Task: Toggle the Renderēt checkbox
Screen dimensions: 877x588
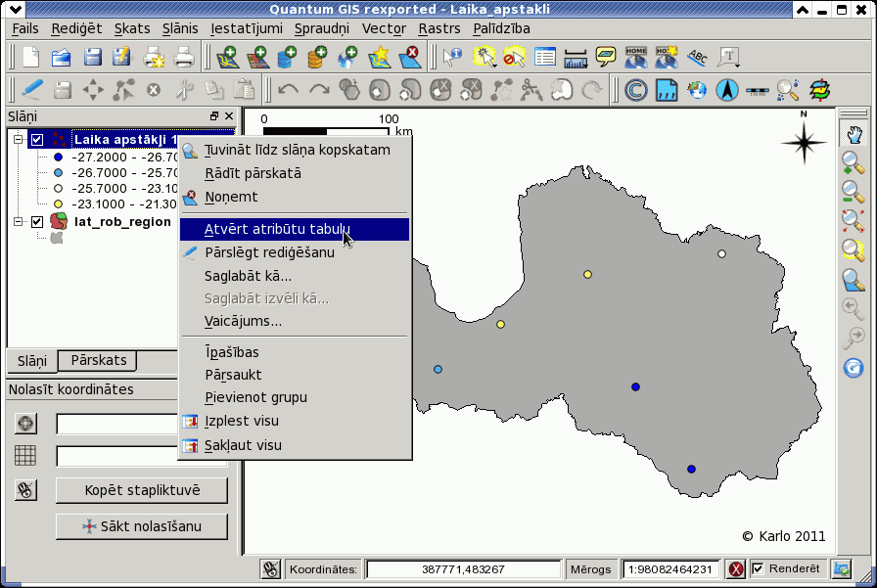Action: pos(758,569)
